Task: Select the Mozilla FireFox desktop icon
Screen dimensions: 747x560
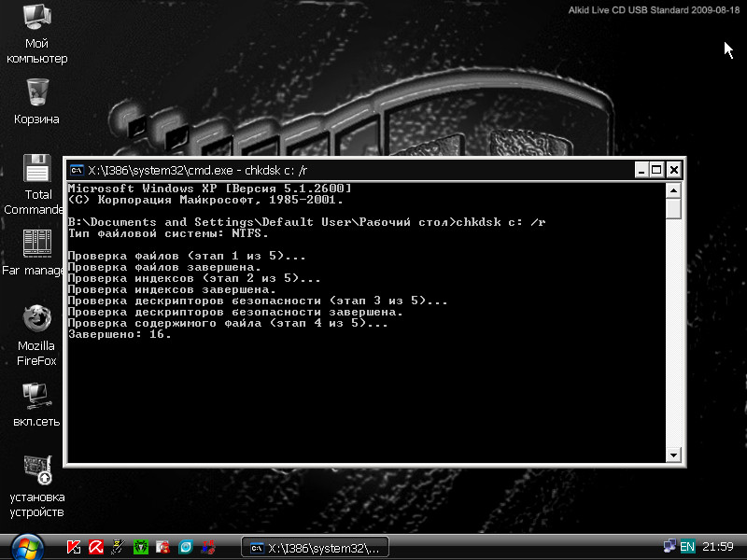Action: 36,335
